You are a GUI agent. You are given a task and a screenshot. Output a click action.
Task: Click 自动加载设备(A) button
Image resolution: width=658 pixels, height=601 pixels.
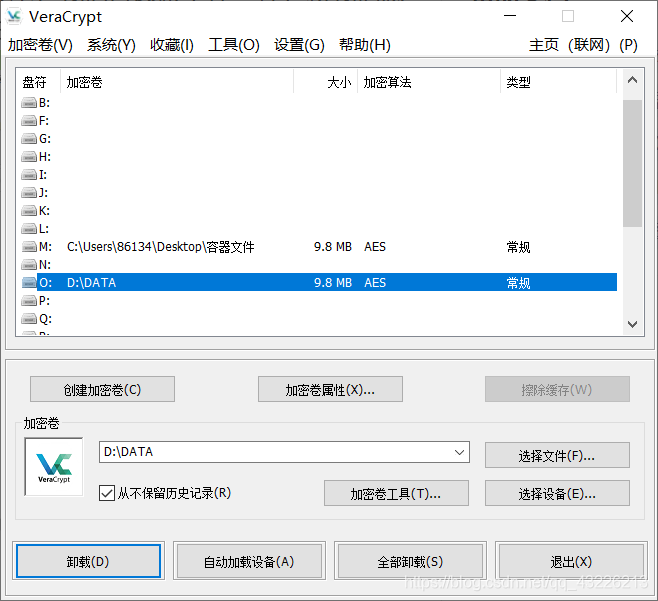(249, 561)
